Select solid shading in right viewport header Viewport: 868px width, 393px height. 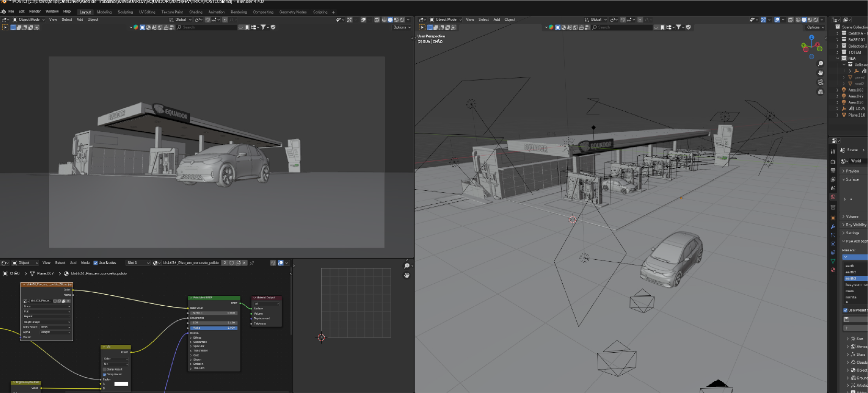(804, 20)
